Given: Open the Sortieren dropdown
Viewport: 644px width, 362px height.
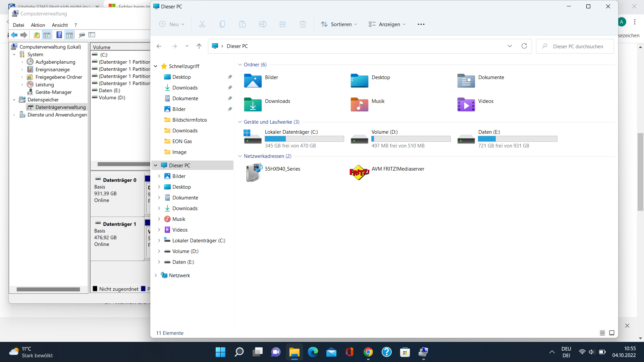Looking at the screenshot, I should tap(339, 24).
